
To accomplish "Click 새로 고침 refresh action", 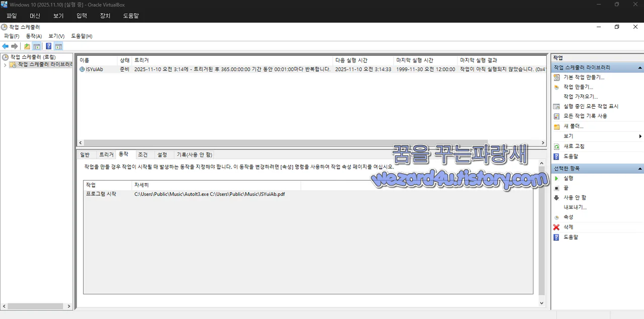I will [x=574, y=146].
